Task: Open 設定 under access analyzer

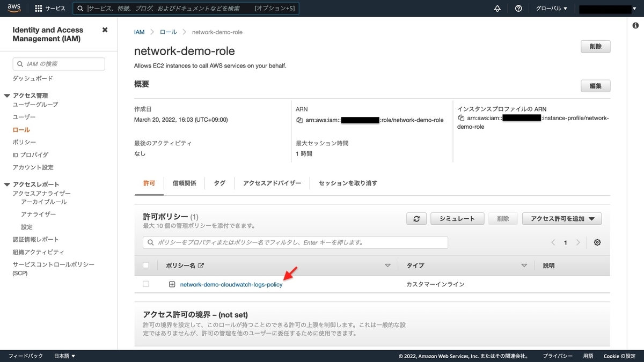Action: [27, 227]
